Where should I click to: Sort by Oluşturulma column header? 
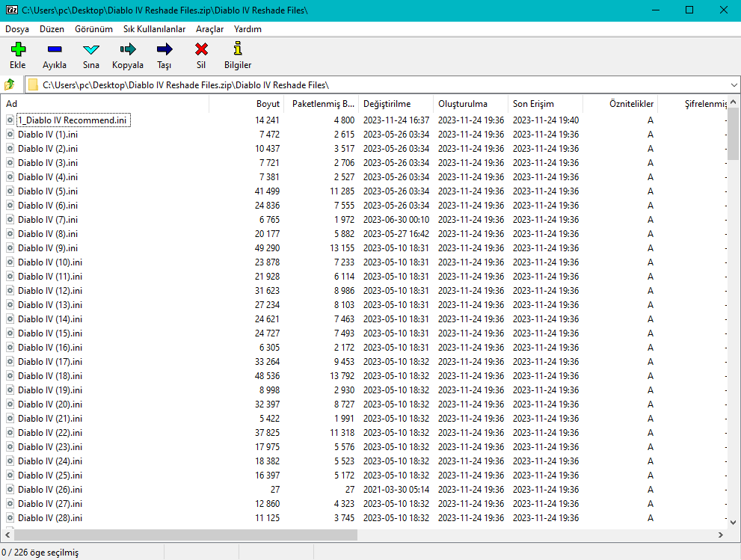coord(470,104)
